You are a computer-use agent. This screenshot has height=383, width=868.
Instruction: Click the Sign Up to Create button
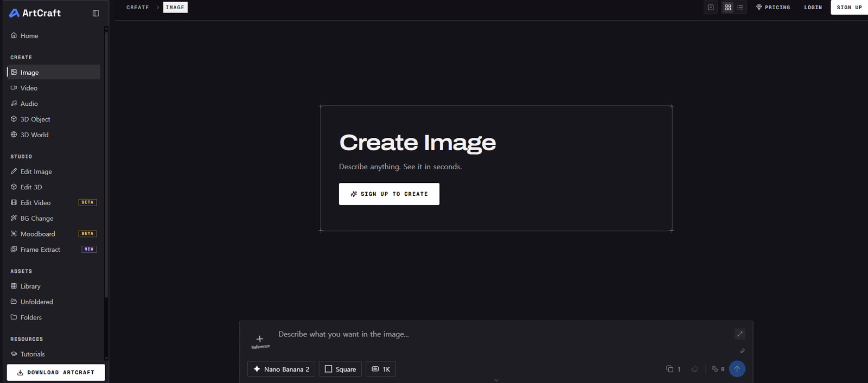[x=389, y=194]
